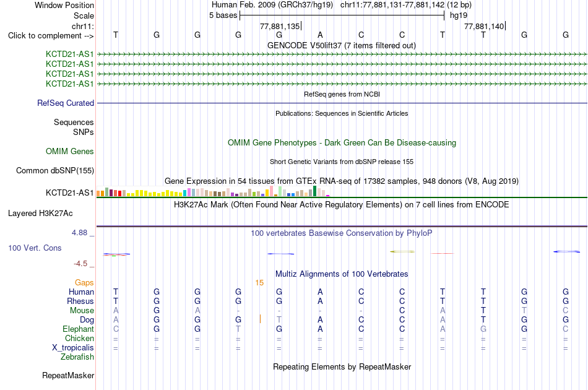Click the -4.5 PhyloP lower scale value
588x390 pixels.
tap(80, 264)
